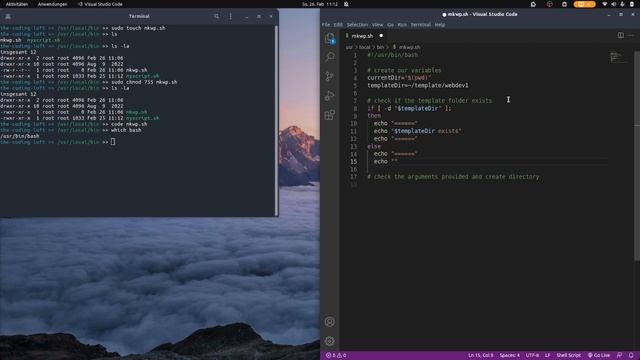Click the date and time in top bar
Viewport: 640px width, 360px height.
tap(320, 4)
